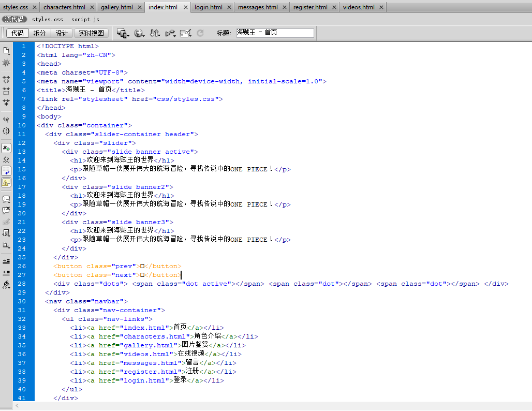Open related file script.js
The width and height of the screenshot is (532, 411).
[x=85, y=19]
